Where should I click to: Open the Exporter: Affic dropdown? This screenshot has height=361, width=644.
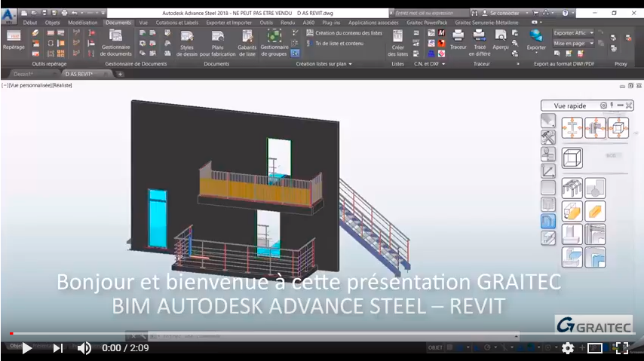[x=573, y=33]
